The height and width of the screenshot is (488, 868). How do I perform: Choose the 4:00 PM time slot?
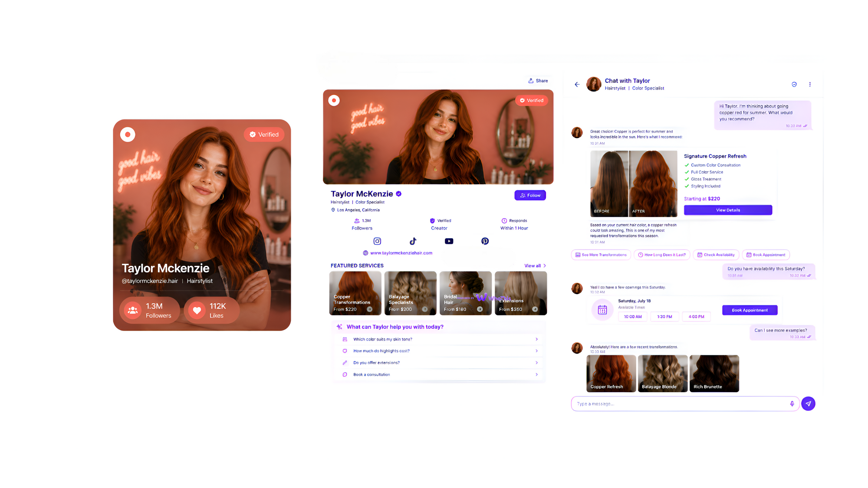coord(696,317)
